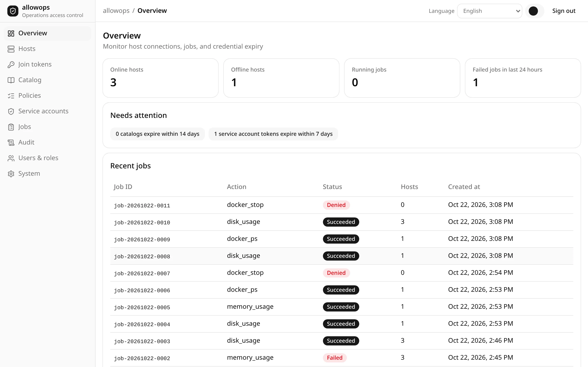The width and height of the screenshot is (588, 367).
Task: Select the Overview sidebar menu item
Action: pos(47,33)
